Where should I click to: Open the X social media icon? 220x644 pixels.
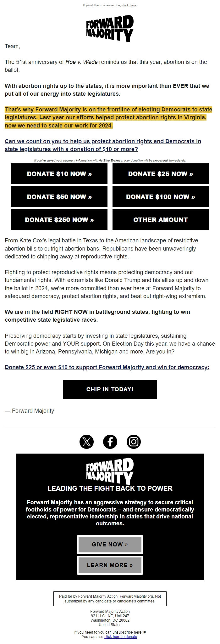tap(86, 442)
